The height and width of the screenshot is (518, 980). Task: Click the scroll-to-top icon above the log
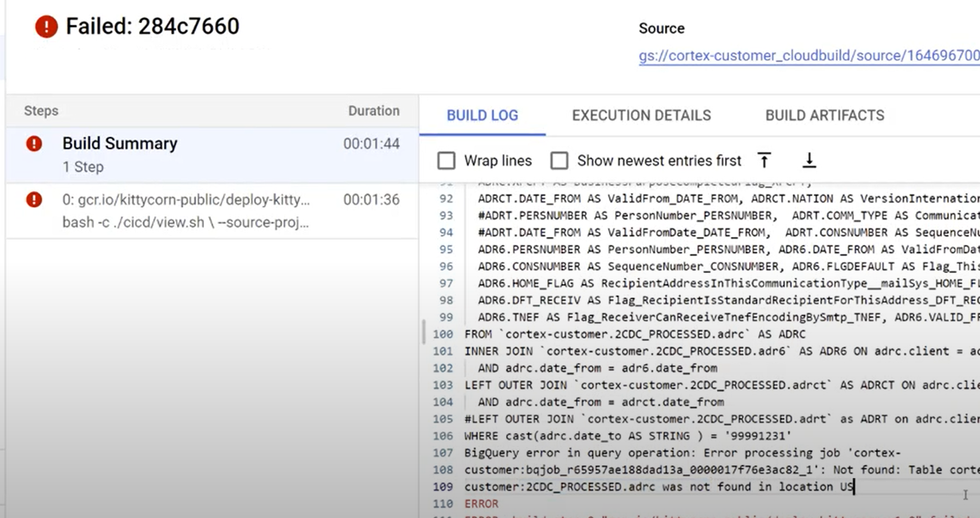[765, 161]
